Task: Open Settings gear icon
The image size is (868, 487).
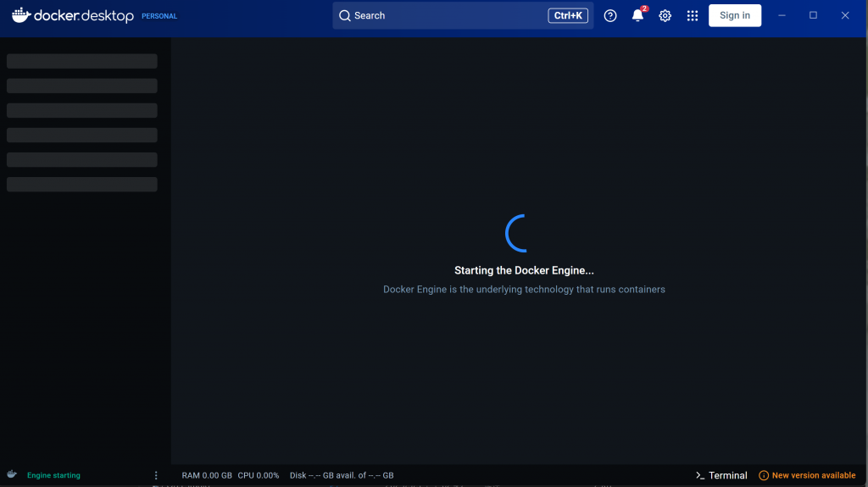Action: [665, 15]
